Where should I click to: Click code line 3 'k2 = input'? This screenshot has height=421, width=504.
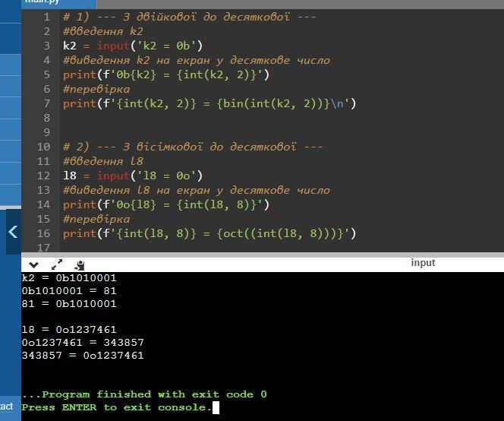[x=133, y=46]
